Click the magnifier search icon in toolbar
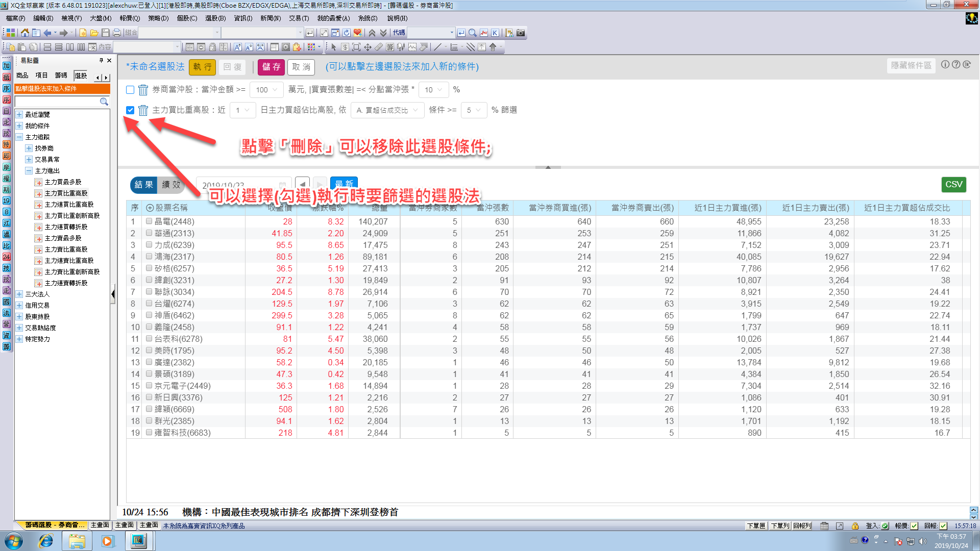The width and height of the screenshot is (980, 551). [x=472, y=33]
